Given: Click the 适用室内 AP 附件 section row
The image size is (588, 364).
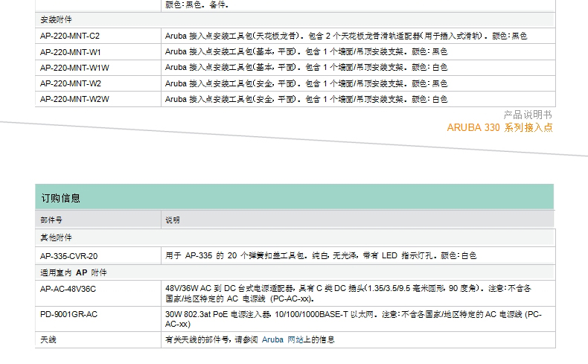Looking at the screenshot, I should (295, 272).
